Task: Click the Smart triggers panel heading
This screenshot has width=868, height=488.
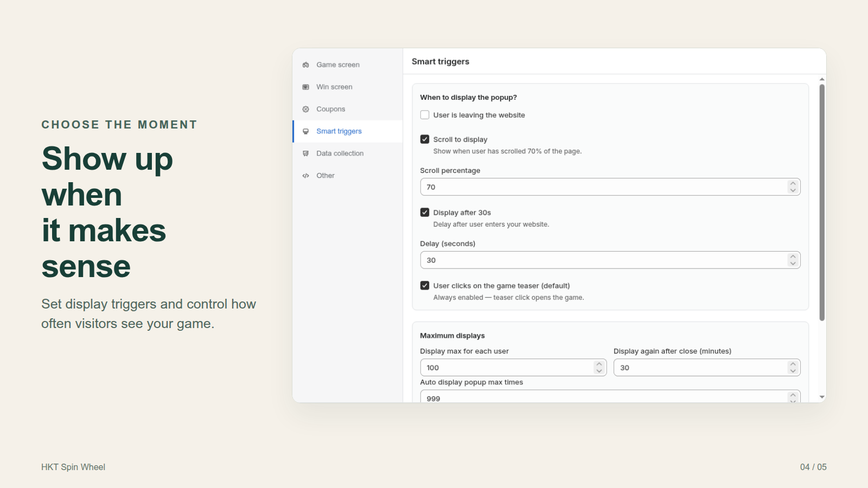Action: coord(441,62)
